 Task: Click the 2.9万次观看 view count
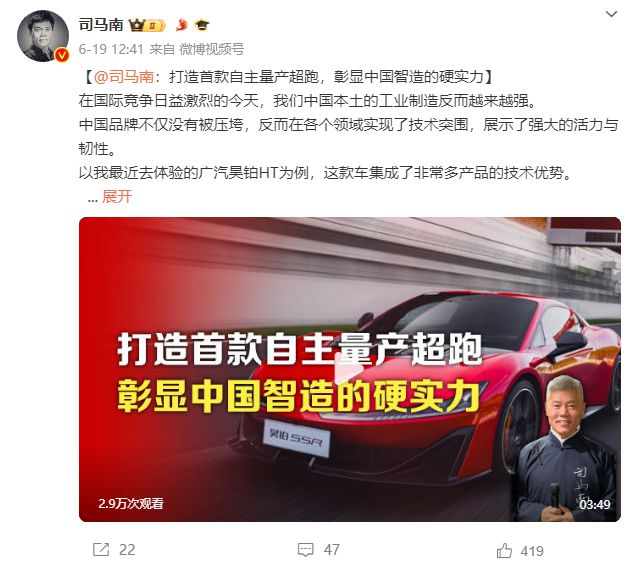coord(131,504)
